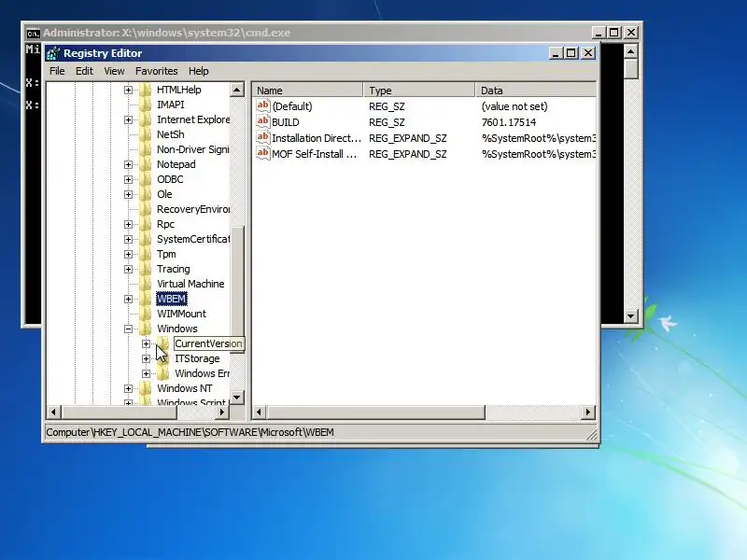This screenshot has height=560, width=747.
Task: Maximize the Registry Editor window
Action: tap(571, 53)
